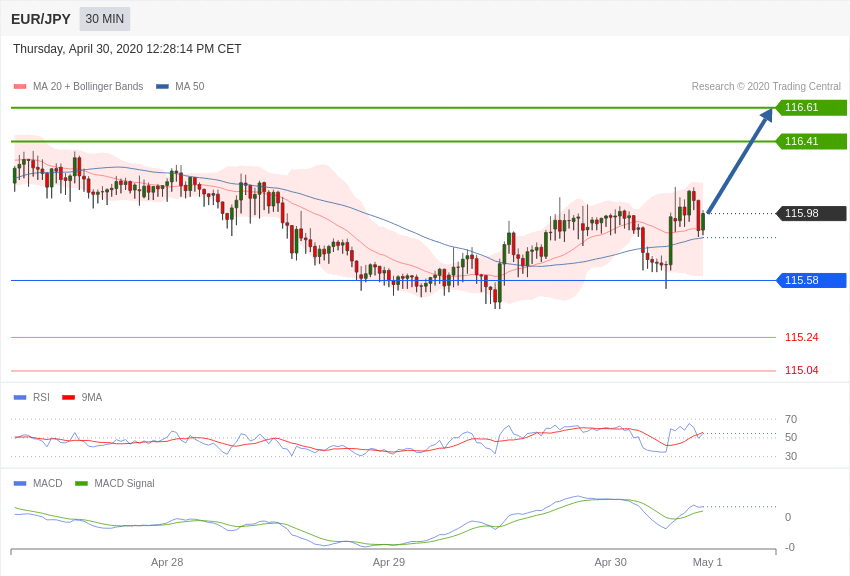
Task: Click the pink MA 20 legend swatch
Action: [x=20, y=86]
